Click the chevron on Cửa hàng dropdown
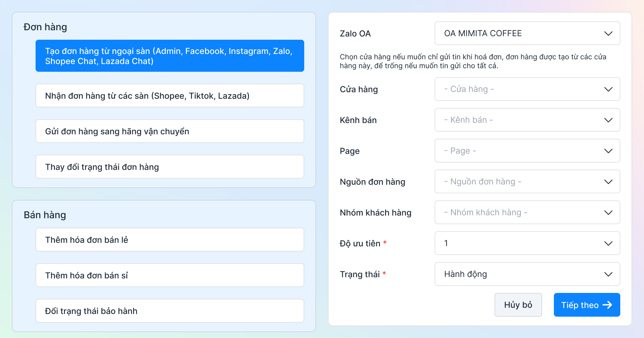 click(x=608, y=89)
